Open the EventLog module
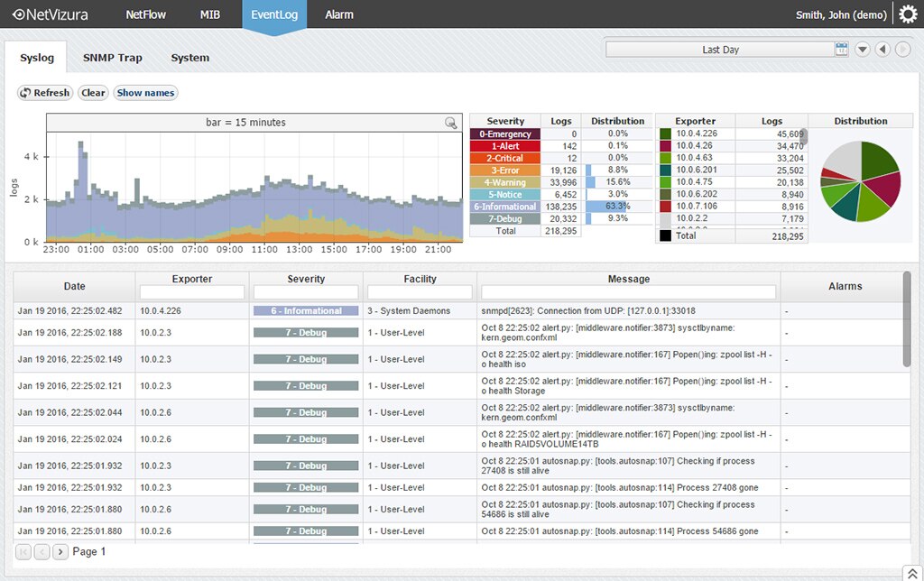 click(274, 14)
